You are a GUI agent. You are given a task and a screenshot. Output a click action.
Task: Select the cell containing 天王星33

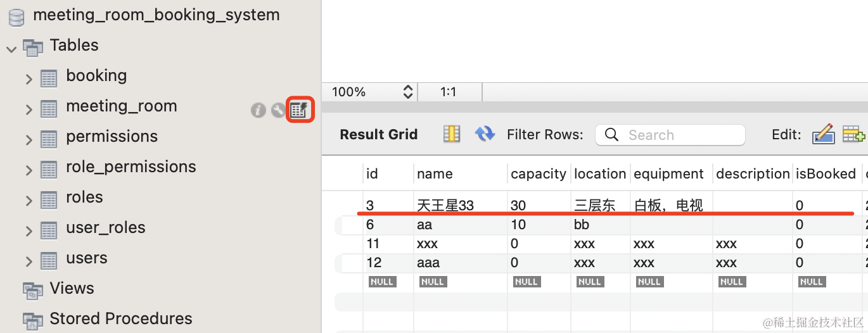pos(445,205)
